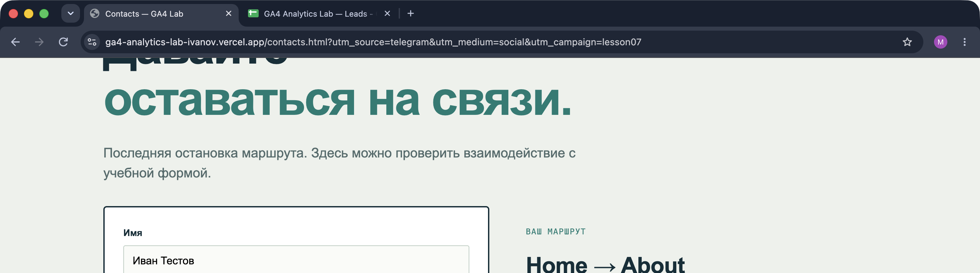Open site information icon in address bar
The height and width of the screenshot is (273, 980).
click(92, 42)
